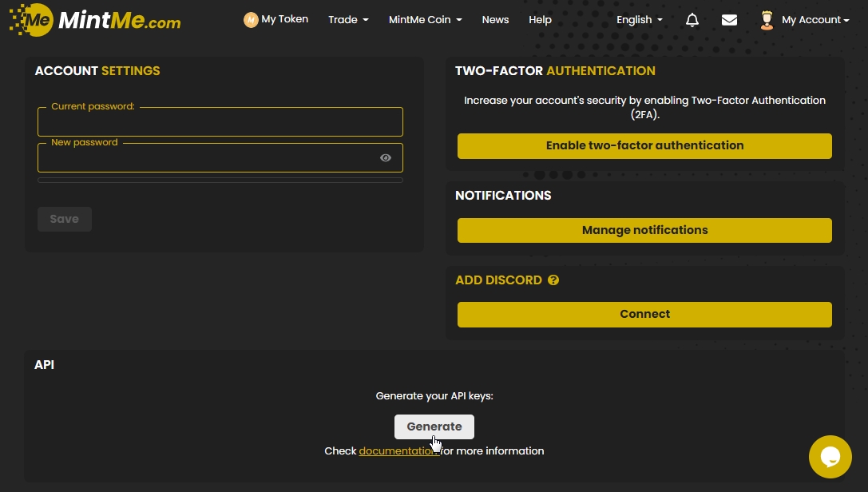Toggle new password visibility eye
Screen dimensions: 868x492
[x=386, y=158]
